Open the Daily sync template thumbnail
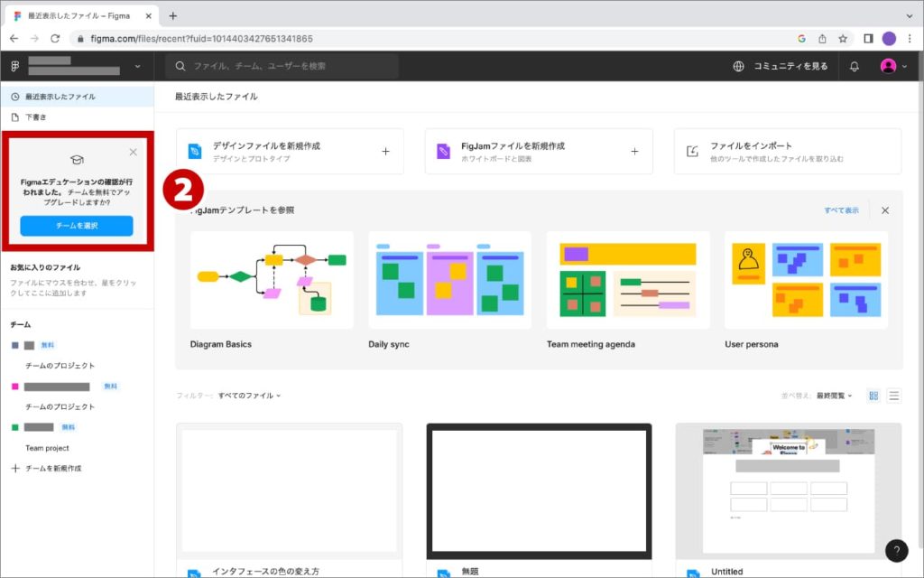924x578 pixels. coord(449,280)
